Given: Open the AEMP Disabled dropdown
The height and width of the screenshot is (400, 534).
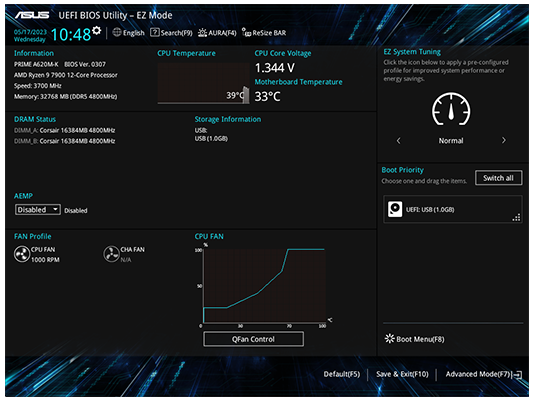Looking at the screenshot, I should 38,210.
